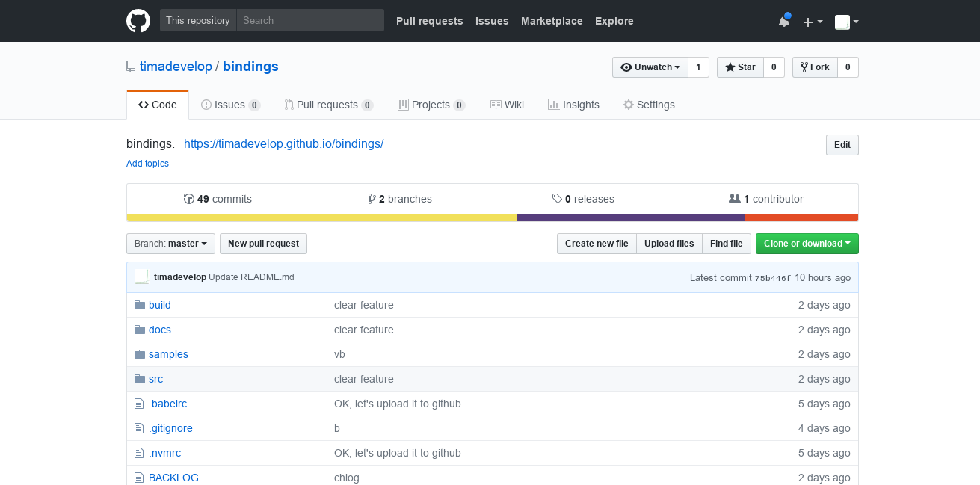Open the latest commit hash 75b446f
The image size is (980, 485).
coord(772,278)
